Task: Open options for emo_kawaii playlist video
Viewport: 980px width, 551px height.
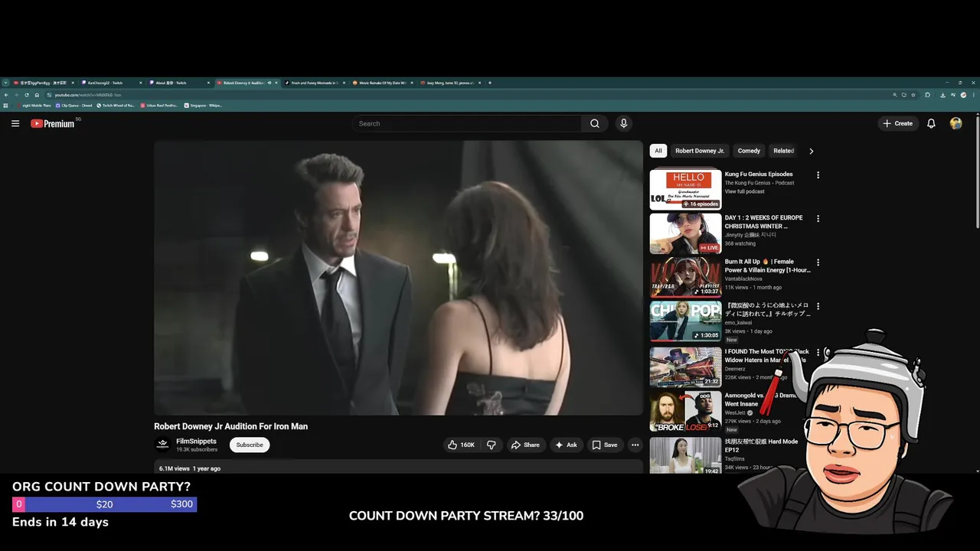Action: (x=818, y=306)
